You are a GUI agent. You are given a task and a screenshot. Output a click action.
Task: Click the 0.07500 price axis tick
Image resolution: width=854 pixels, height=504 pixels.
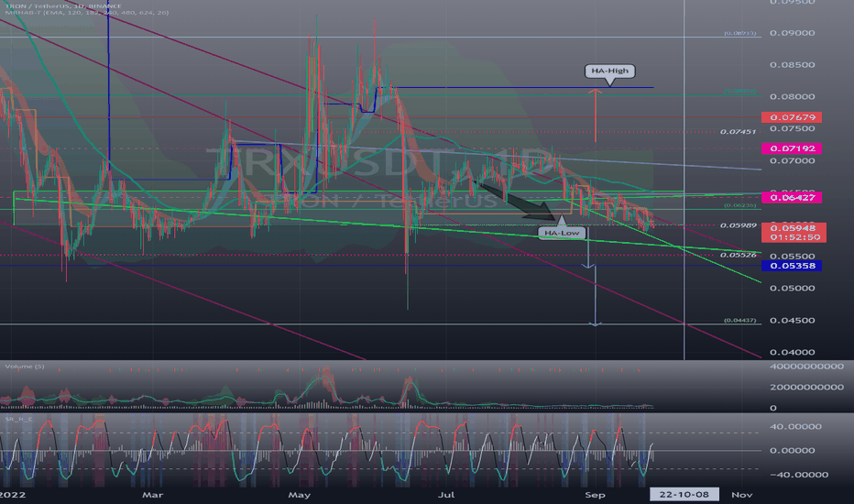click(792, 128)
